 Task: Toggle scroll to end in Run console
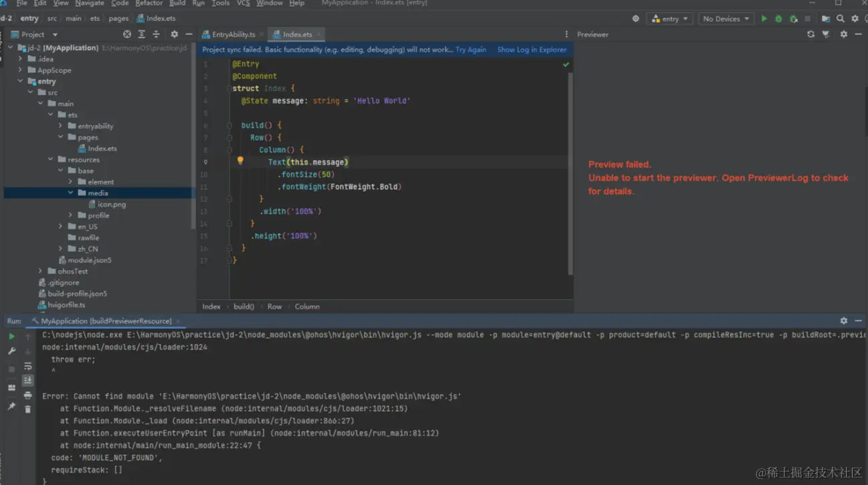[x=27, y=380]
